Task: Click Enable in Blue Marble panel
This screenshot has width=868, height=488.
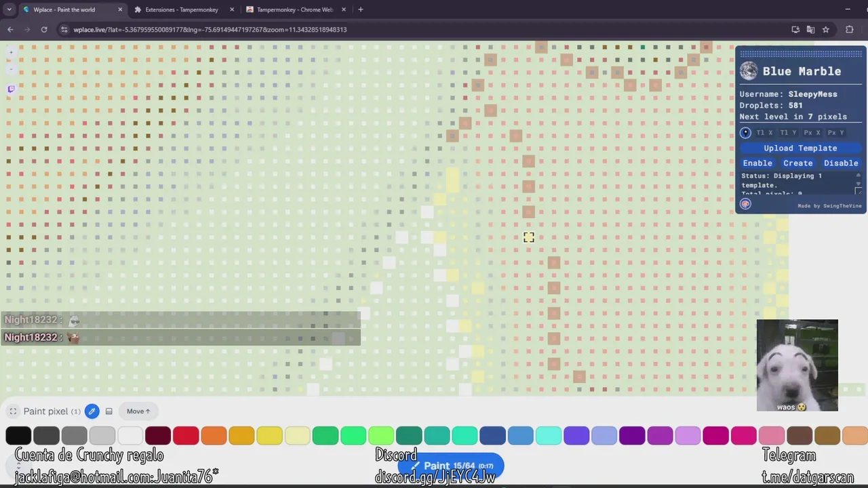Action: pos(757,163)
